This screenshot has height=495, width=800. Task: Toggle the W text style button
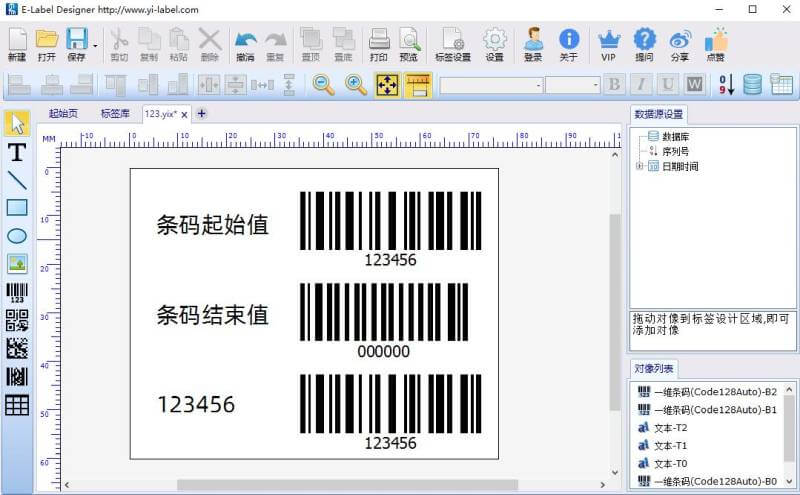click(x=694, y=85)
